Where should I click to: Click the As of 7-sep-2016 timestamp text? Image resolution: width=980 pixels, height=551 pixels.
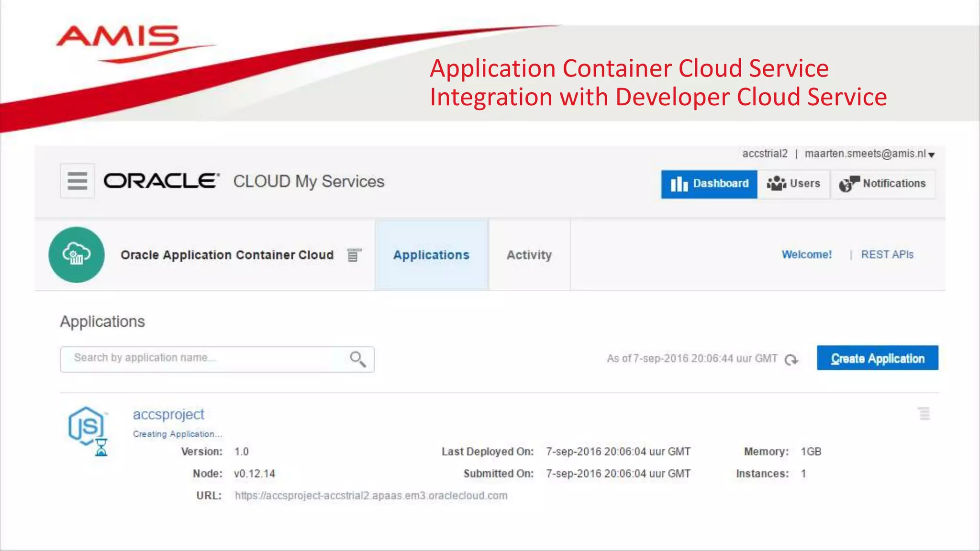[692, 358]
